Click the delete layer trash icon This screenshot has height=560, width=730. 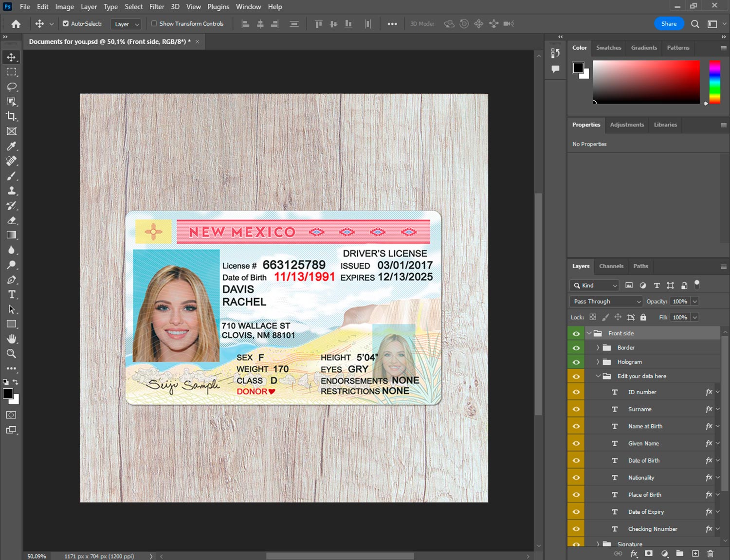click(x=710, y=554)
